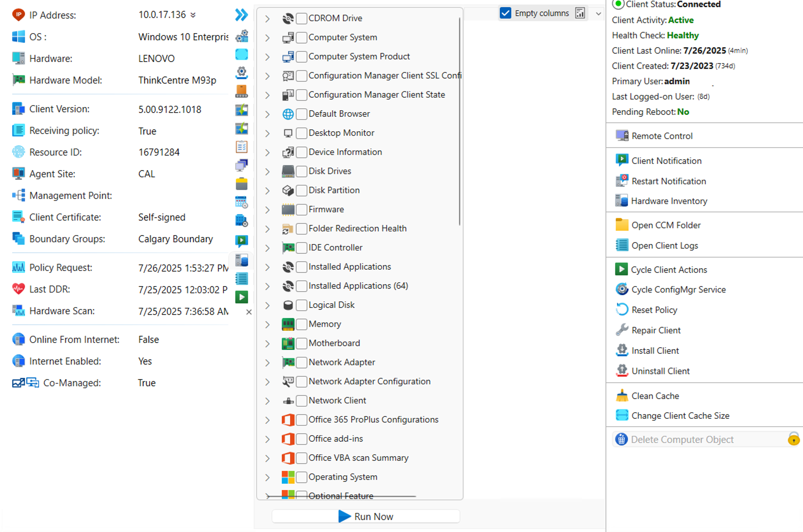Check the Memory checkbox
The width and height of the screenshot is (803, 532).
(x=301, y=324)
